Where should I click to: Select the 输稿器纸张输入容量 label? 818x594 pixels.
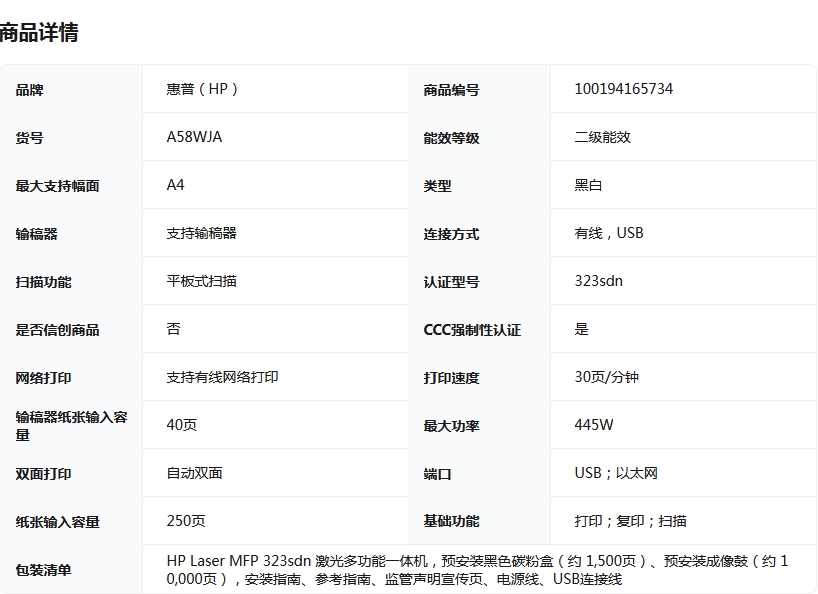tap(71, 426)
